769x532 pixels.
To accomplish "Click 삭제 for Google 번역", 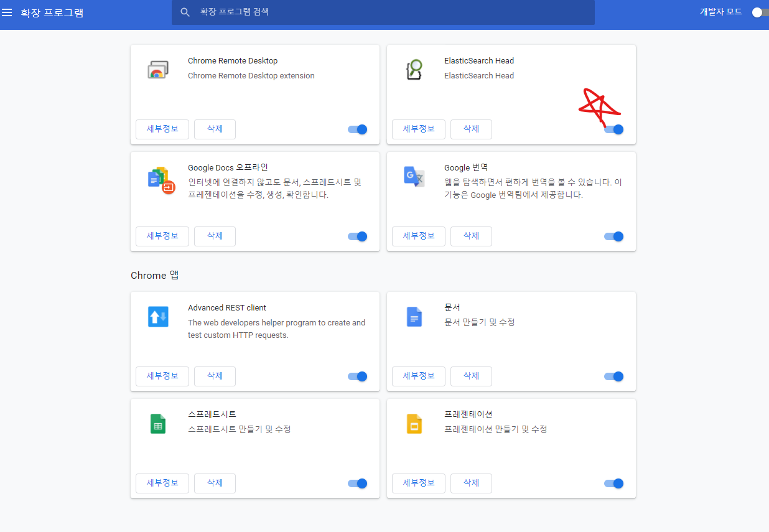I will (471, 236).
